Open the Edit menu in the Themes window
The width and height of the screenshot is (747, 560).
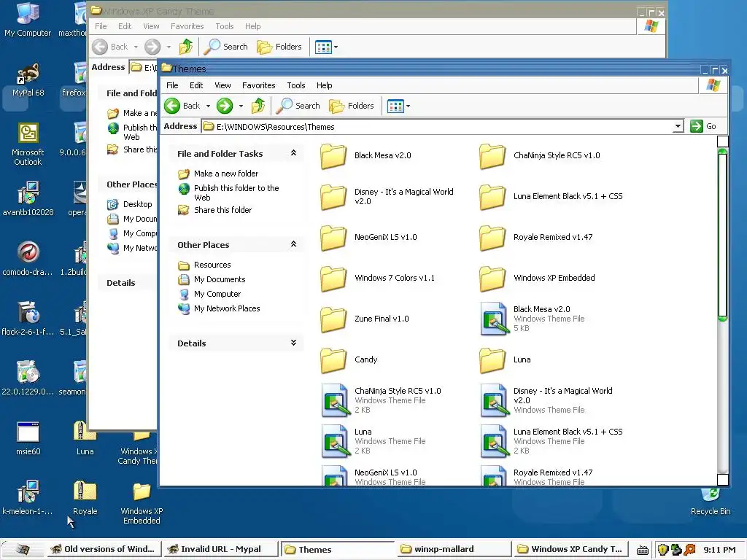click(x=196, y=85)
